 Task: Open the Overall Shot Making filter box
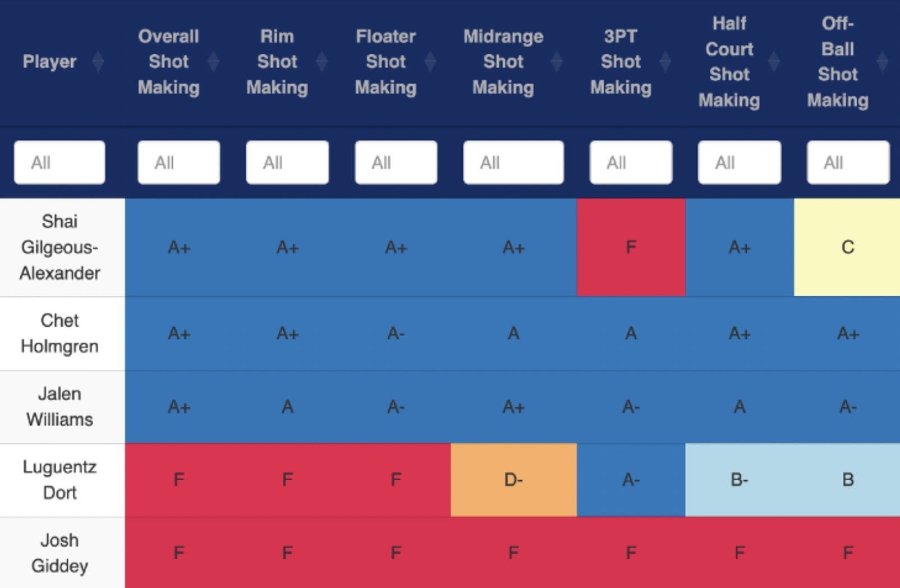(178, 163)
